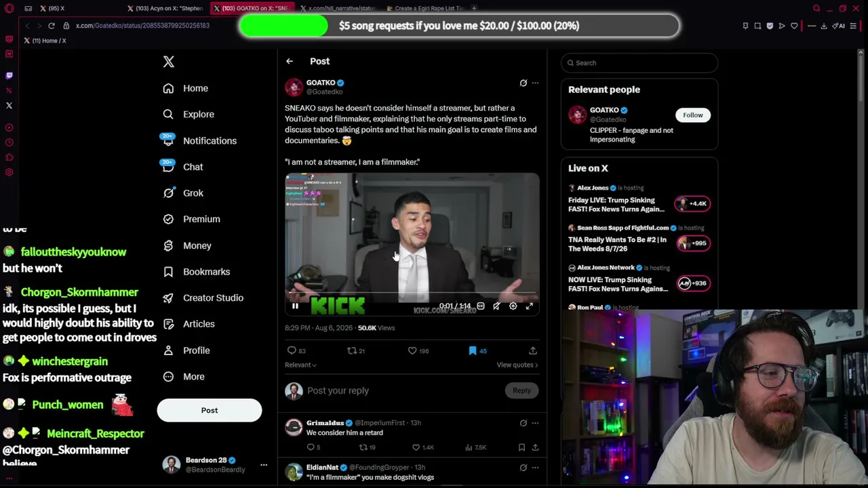This screenshot has height=488, width=868.
Task: Bookmark Grimaldus's reply
Action: [521, 447]
